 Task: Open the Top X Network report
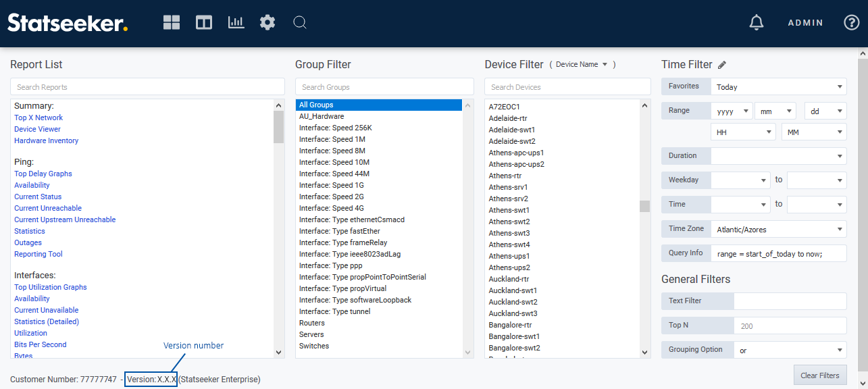click(39, 118)
